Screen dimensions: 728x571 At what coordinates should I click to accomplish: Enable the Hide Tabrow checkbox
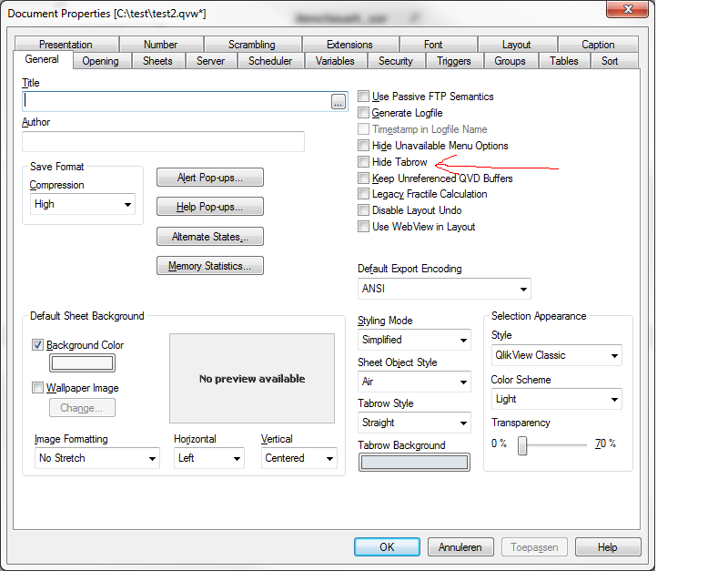coord(364,162)
